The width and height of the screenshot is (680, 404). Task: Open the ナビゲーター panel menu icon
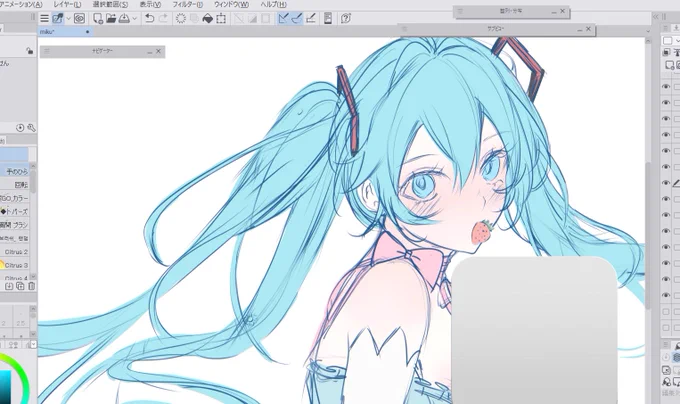click(47, 52)
